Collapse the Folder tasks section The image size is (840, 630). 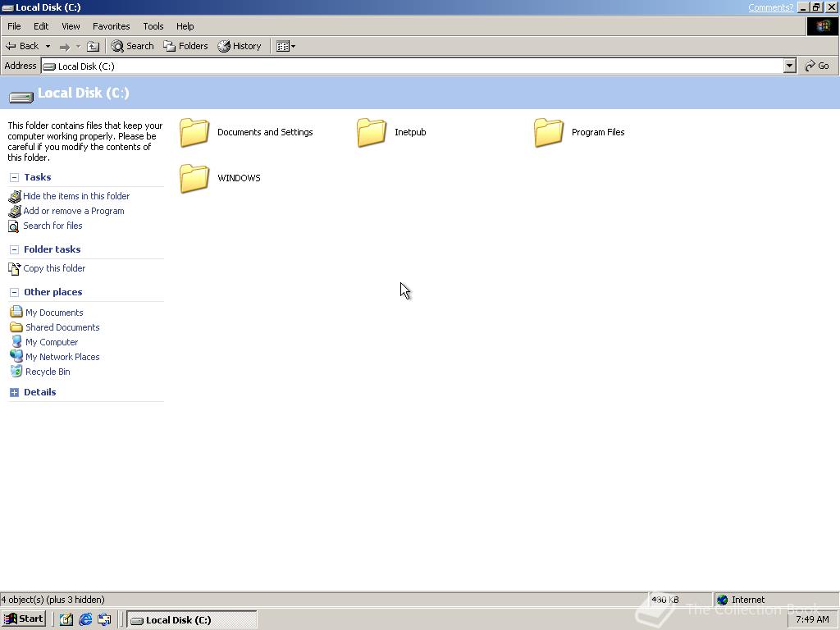coord(15,249)
